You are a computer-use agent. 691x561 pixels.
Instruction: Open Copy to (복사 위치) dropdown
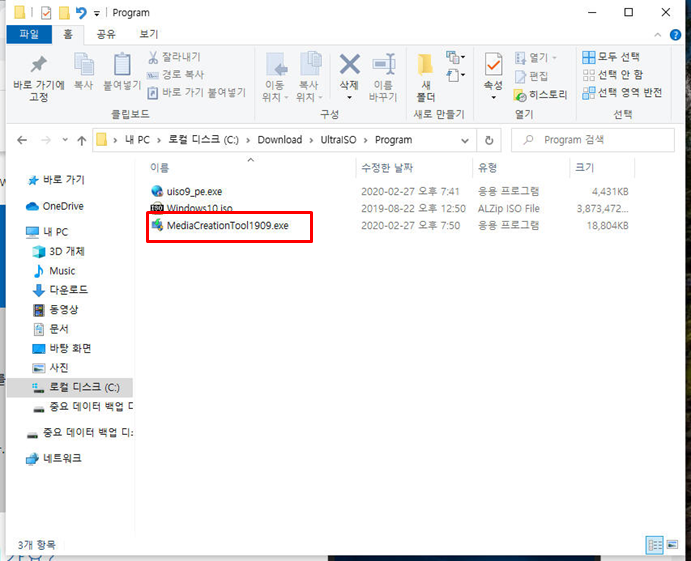point(309,78)
